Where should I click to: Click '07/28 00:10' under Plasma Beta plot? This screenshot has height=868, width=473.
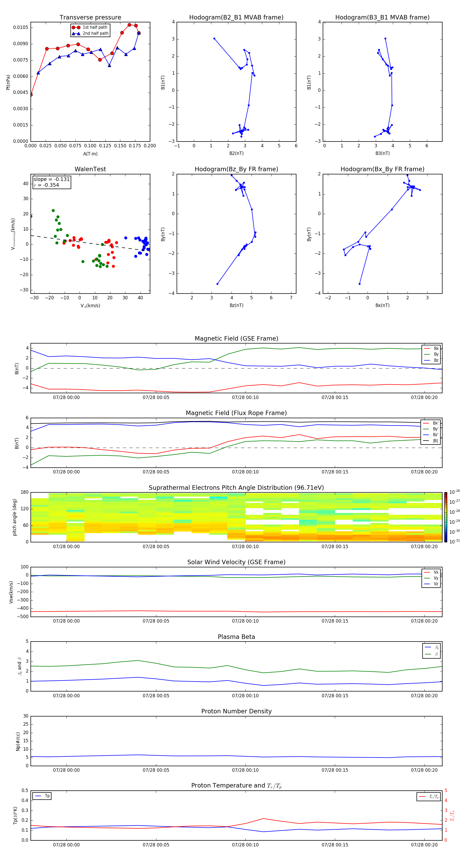245,696
